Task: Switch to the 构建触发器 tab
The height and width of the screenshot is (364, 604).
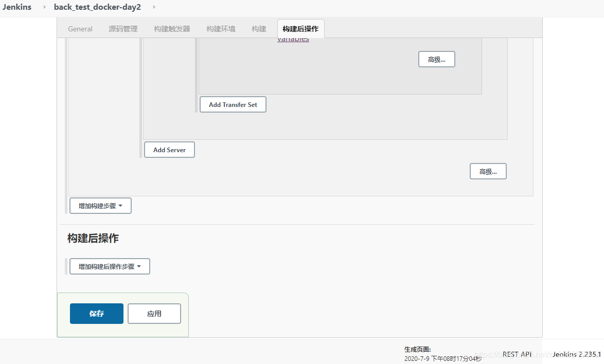Action: [172, 29]
